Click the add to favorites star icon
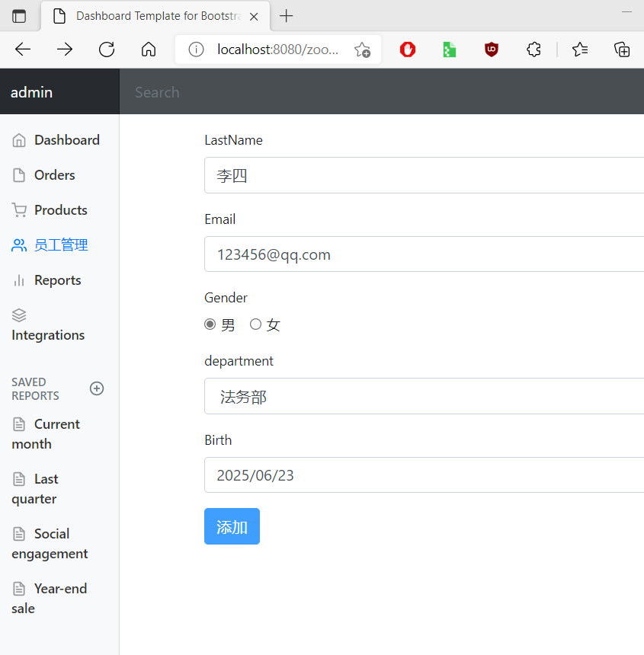The height and width of the screenshot is (655, 644). tap(362, 50)
